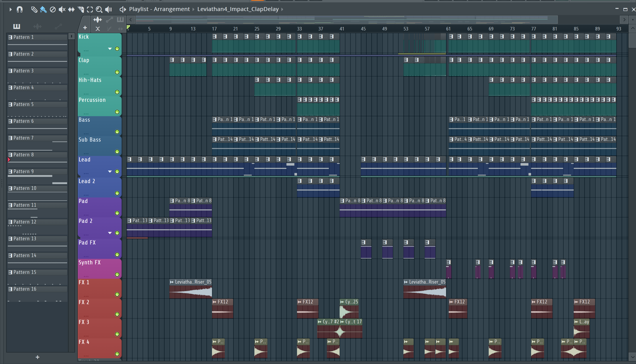Select the Playback speaker tool

(108, 9)
